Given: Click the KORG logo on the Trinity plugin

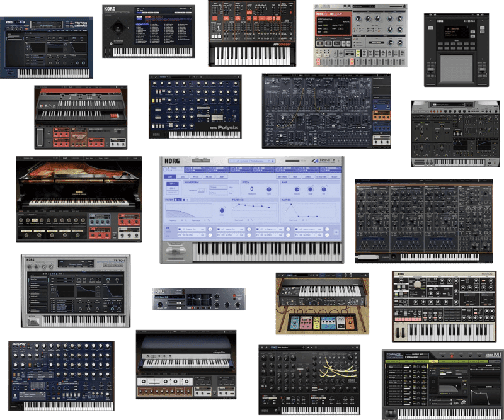Looking at the screenshot, I should point(171,160).
